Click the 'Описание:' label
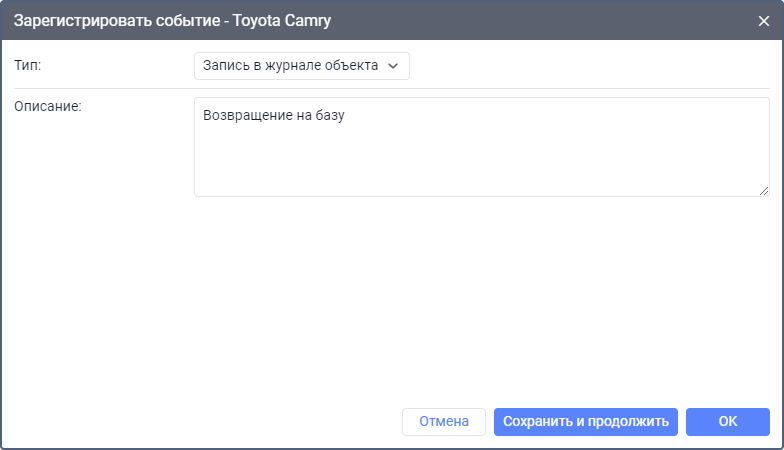This screenshot has width=784, height=450. (47, 107)
